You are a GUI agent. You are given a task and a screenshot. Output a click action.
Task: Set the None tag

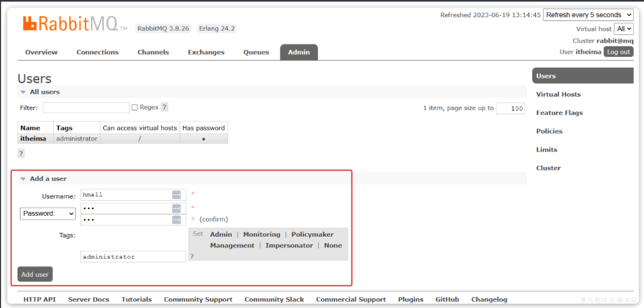click(333, 245)
